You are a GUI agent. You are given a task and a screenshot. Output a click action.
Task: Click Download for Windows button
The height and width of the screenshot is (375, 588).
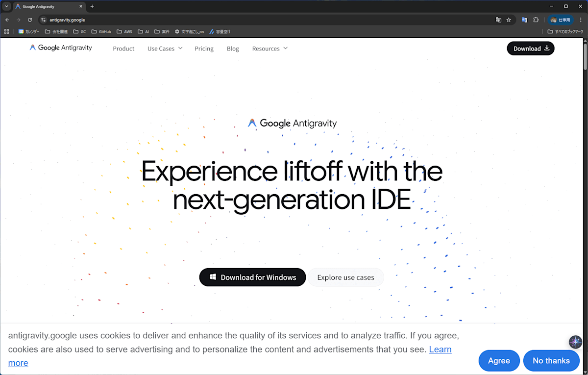pyautogui.click(x=252, y=277)
